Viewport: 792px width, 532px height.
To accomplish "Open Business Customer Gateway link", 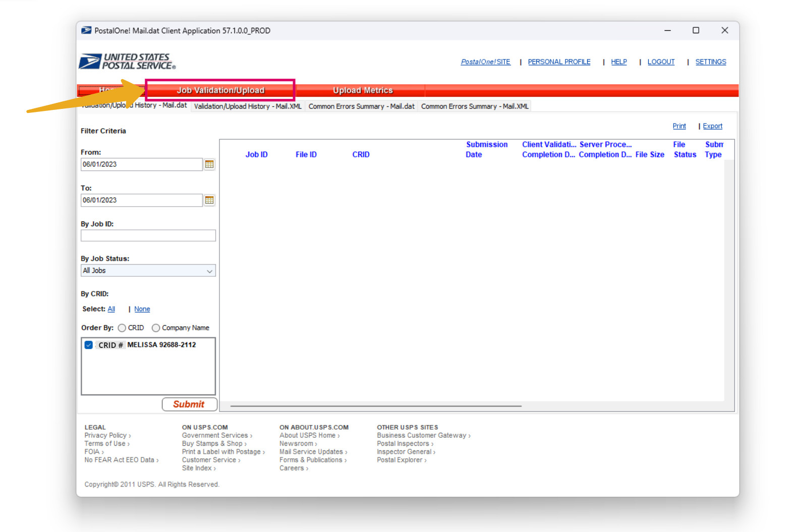I will pyautogui.click(x=423, y=436).
